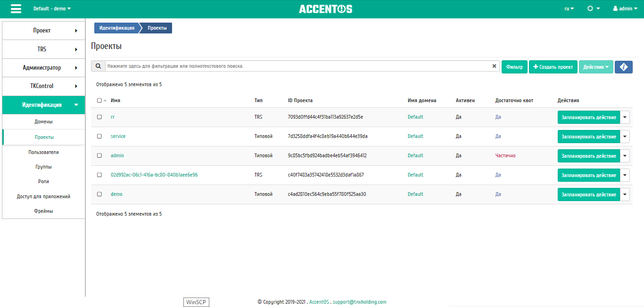Viewport: 644px width, 307px height.
Task: Expand the Default - demo project selector
Action: pos(52,8)
